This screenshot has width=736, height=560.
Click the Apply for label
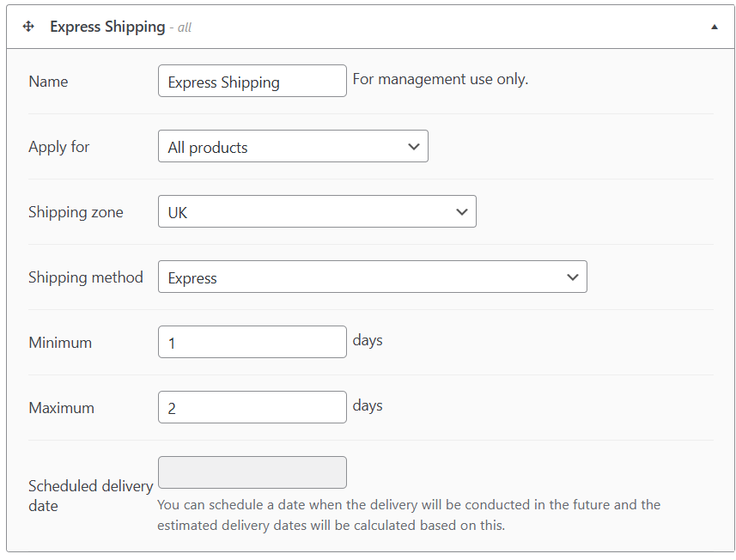point(59,147)
